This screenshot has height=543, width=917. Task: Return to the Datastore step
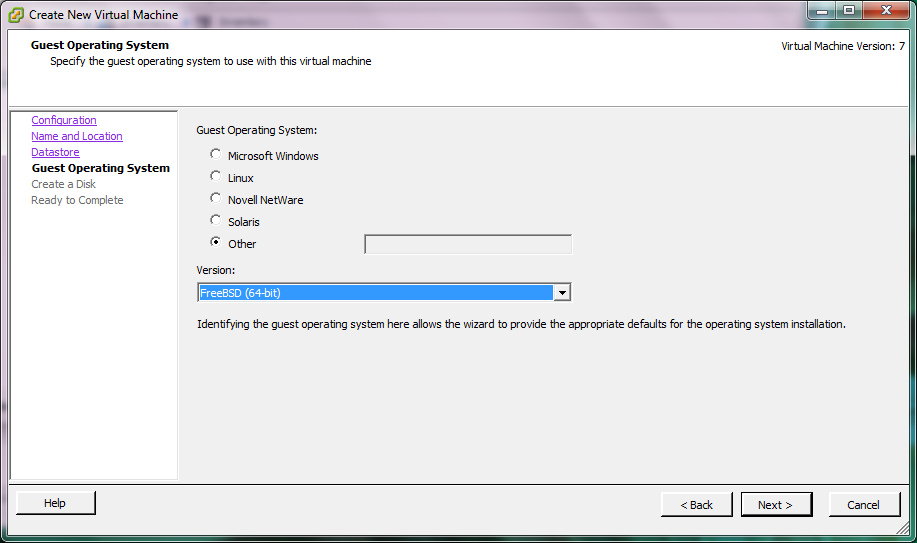tap(55, 152)
